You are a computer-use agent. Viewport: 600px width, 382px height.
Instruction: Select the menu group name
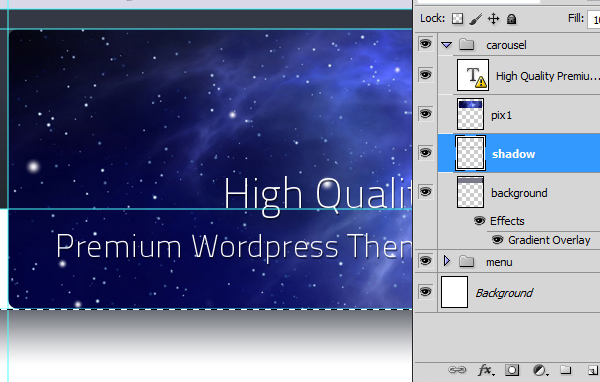click(x=499, y=262)
